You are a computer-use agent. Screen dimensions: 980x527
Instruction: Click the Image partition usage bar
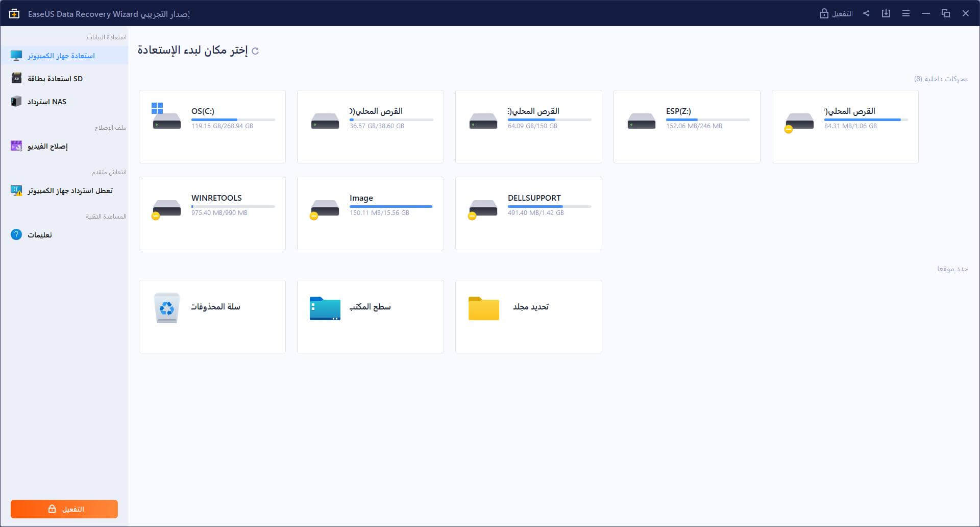[x=391, y=206]
